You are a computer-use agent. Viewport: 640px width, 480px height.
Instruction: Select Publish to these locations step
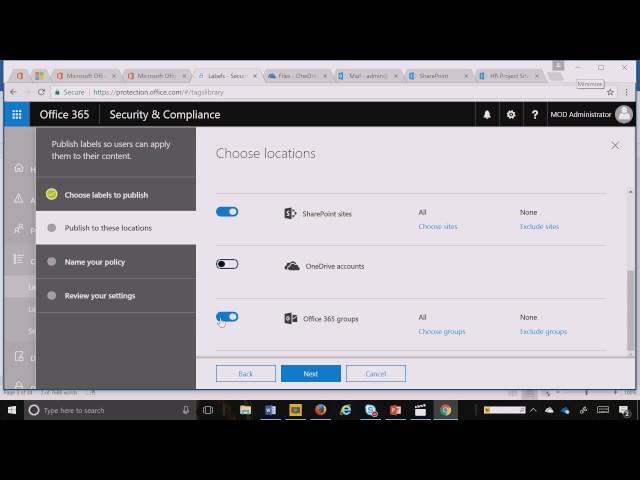116,228
